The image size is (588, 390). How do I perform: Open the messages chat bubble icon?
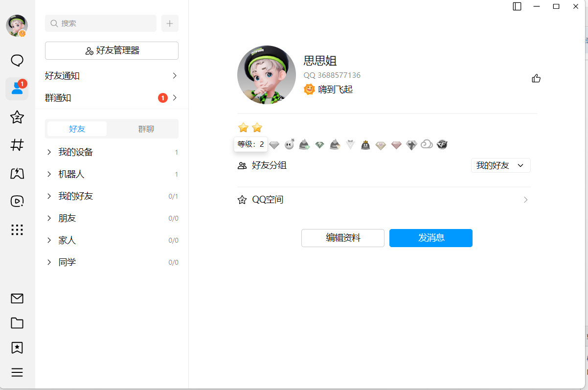point(17,61)
